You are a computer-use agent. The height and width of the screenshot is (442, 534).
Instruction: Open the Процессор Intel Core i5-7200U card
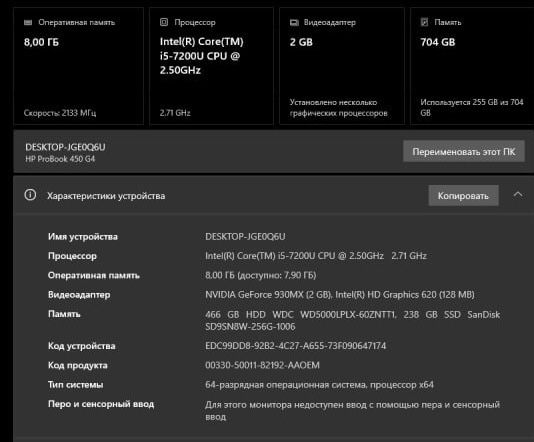211,66
